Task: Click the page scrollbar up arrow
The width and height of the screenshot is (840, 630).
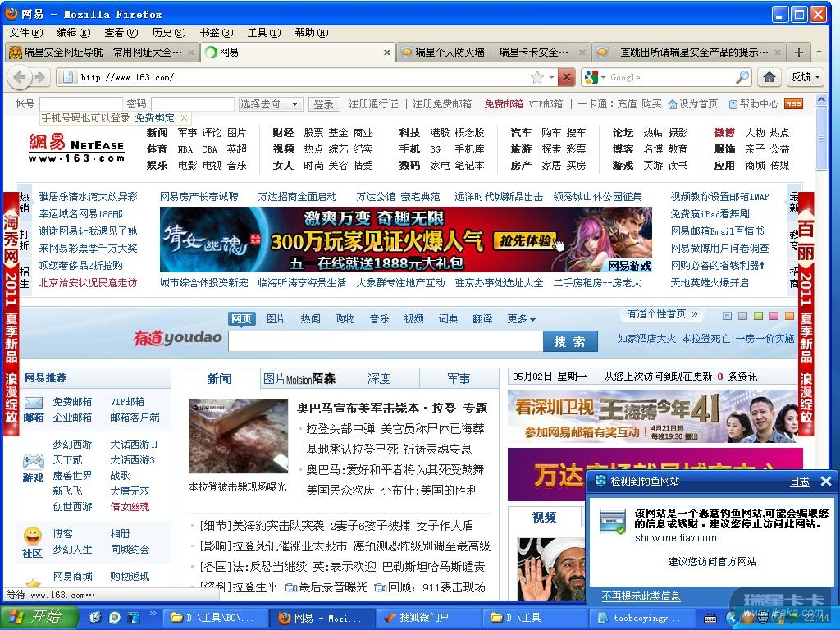Action: 820,100
